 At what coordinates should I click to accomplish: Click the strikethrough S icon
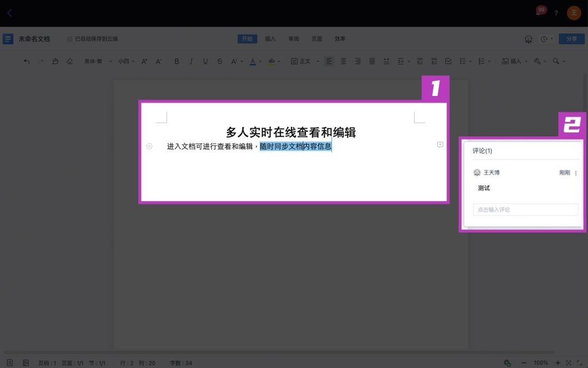219,62
